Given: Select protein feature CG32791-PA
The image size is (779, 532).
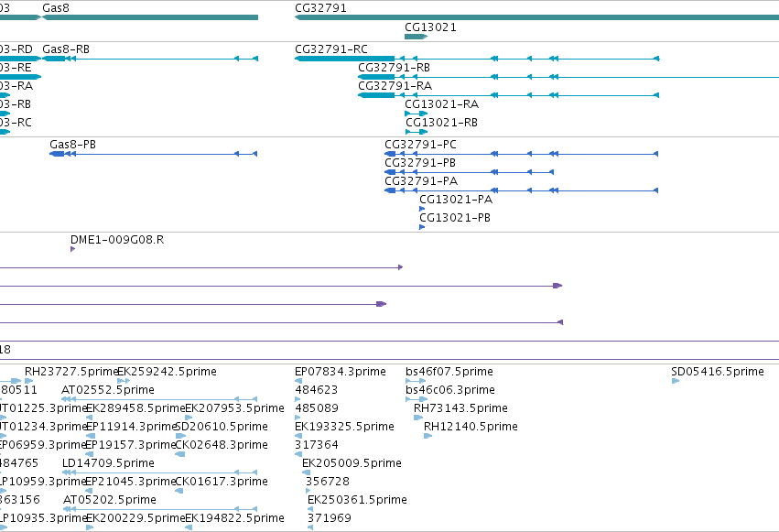Looking at the screenshot, I should [521, 190].
